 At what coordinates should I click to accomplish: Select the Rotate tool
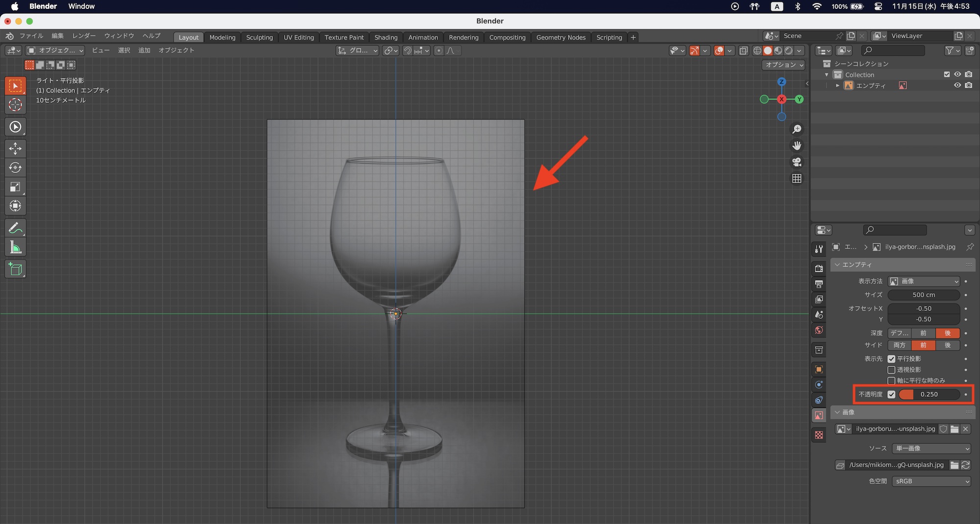click(x=15, y=167)
